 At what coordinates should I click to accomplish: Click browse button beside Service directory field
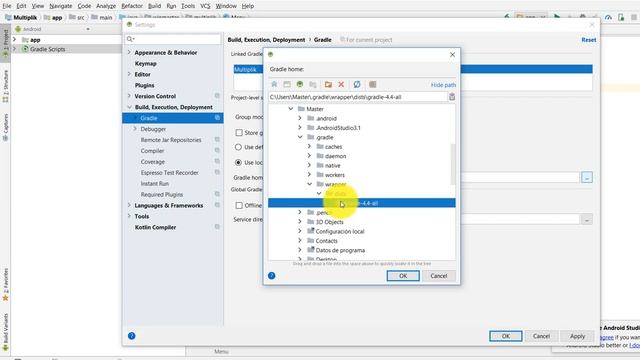click(587, 220)
